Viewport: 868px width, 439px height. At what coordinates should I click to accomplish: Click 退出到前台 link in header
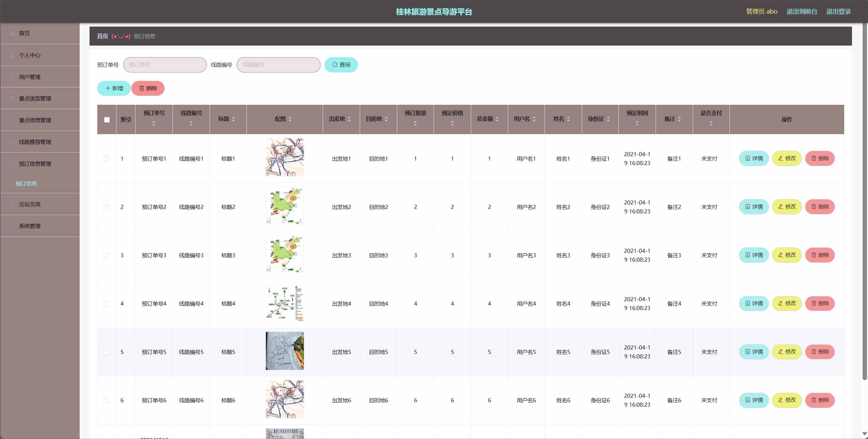tap(802, 12)
